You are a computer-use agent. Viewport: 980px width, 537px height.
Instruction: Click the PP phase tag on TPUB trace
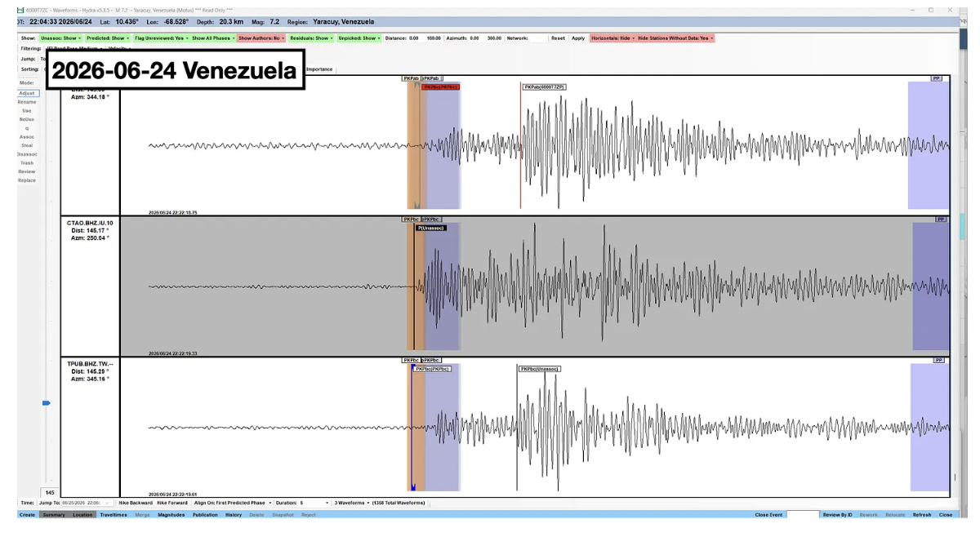[939, 360]
